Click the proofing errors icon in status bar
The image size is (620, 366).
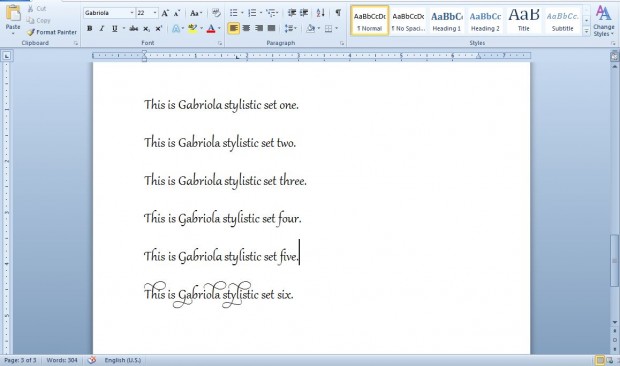click(x=92, y=360)
